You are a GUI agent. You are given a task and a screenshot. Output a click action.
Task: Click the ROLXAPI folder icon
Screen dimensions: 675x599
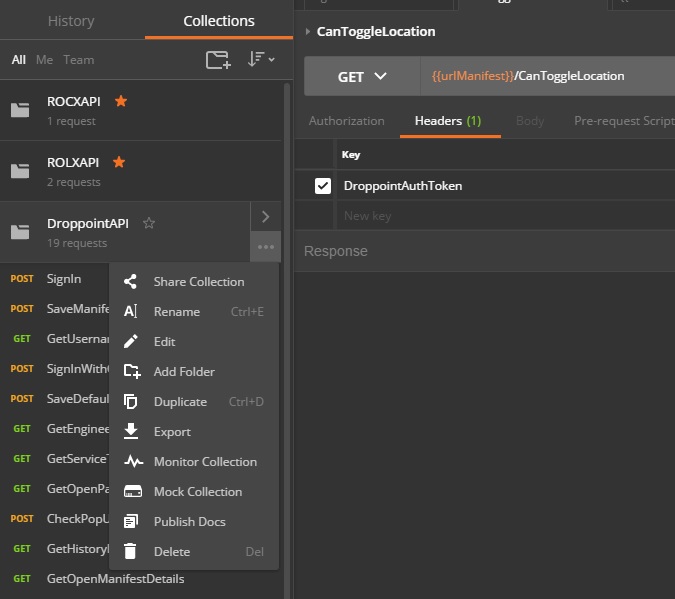coord(20,171)
